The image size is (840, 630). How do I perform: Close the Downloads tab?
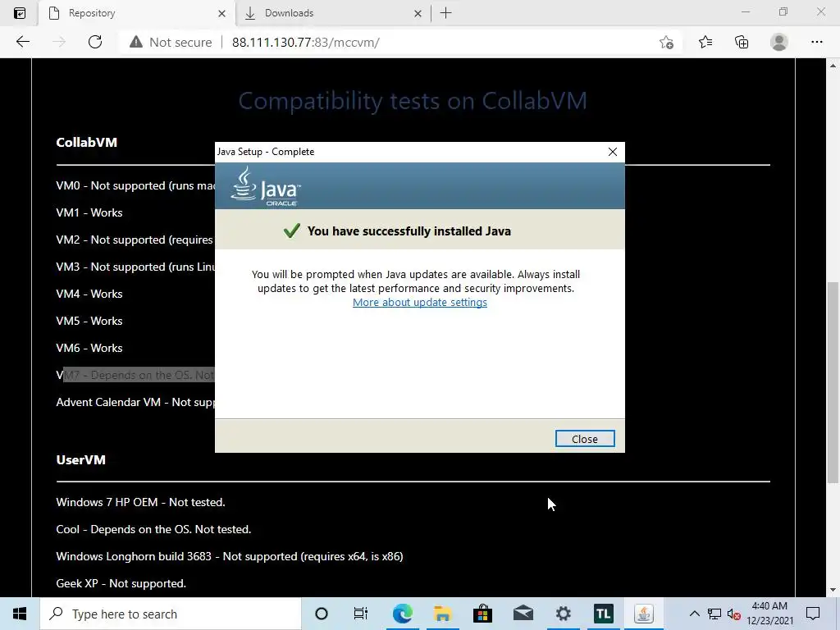[418, 13]
